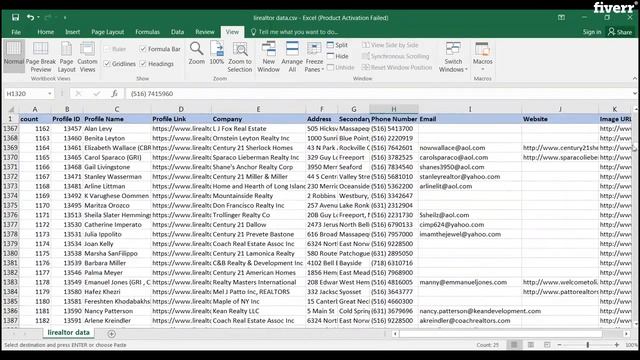Set zoom to 100%
The width and height of the screenshot is (640, 360).
click(217, 53)
